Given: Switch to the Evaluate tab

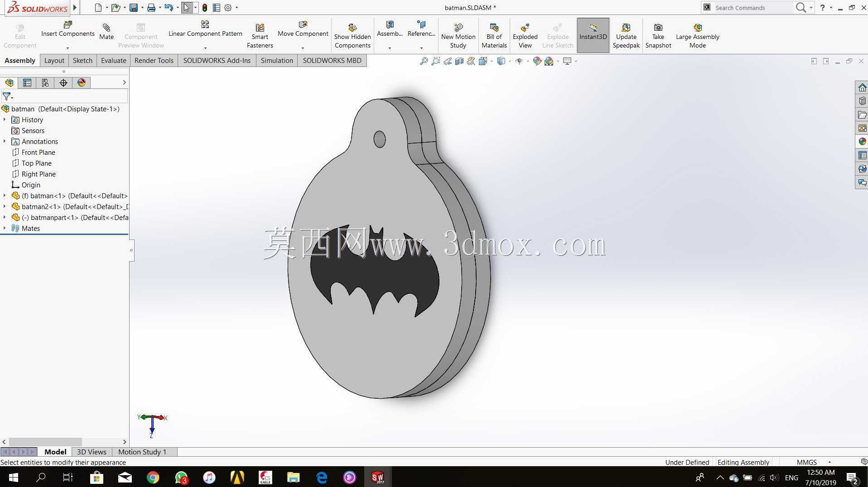Looking at the screenshot, I should point(113,61).
